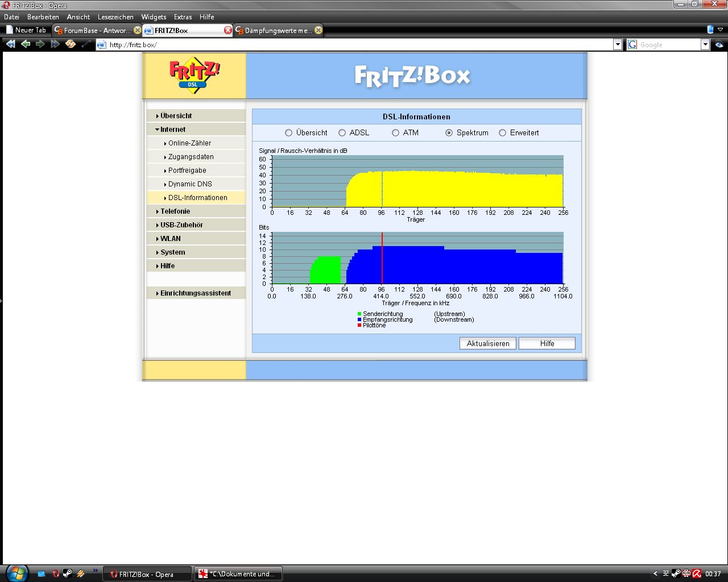
Task: Open tab bar dropdown arrow
Action: click(x=721, y=30)
